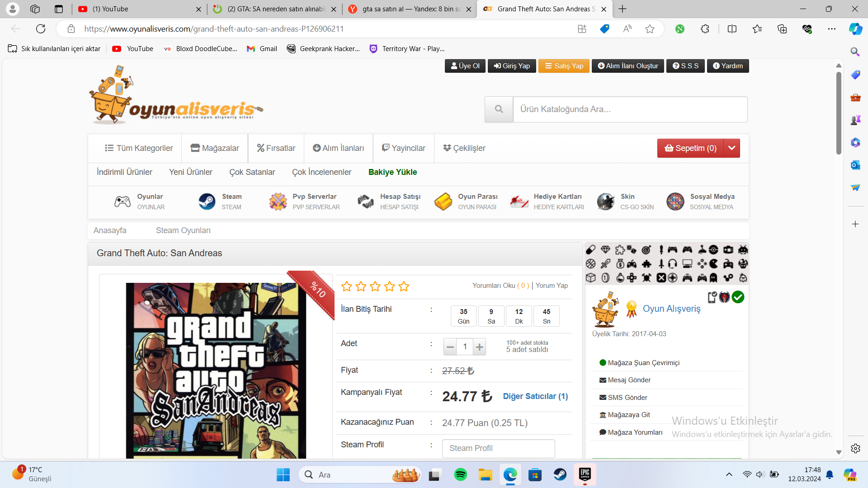Launch Spotify from the taskbar

tap(460, 474)
